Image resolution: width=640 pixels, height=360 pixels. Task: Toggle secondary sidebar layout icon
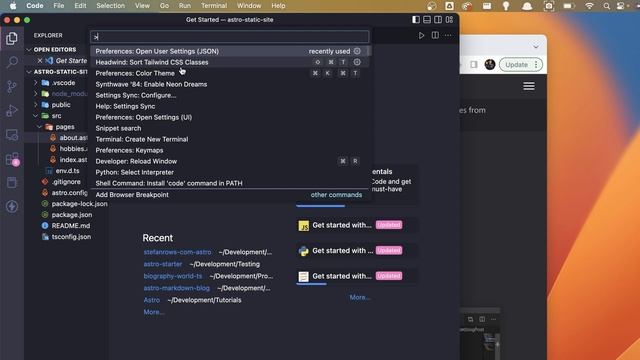pos(438,20)
